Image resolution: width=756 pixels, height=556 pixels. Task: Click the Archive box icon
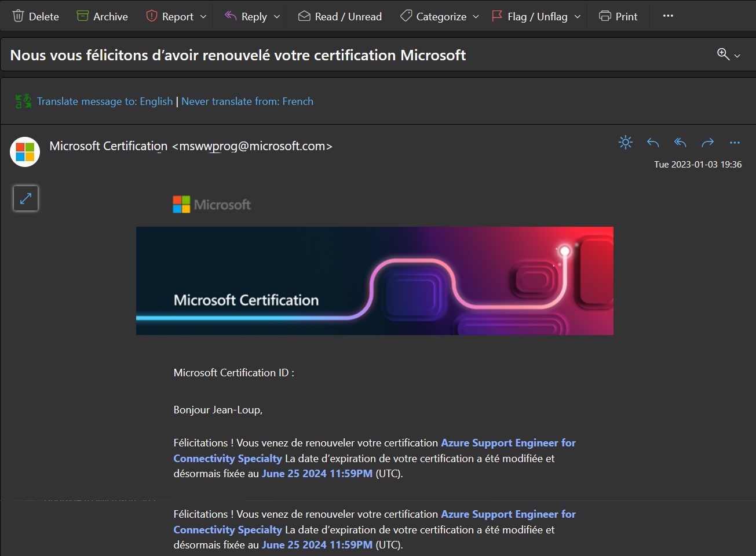click(83, 16)
